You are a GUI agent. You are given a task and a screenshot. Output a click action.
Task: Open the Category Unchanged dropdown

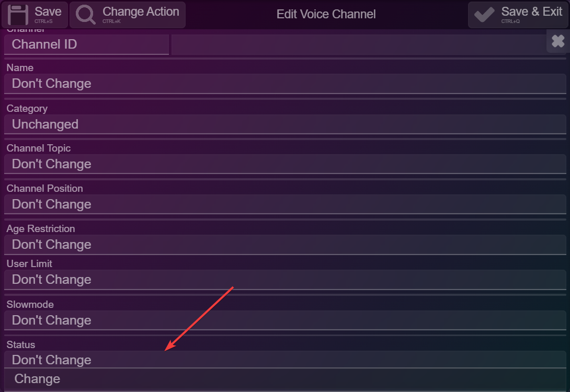(285, 124)
